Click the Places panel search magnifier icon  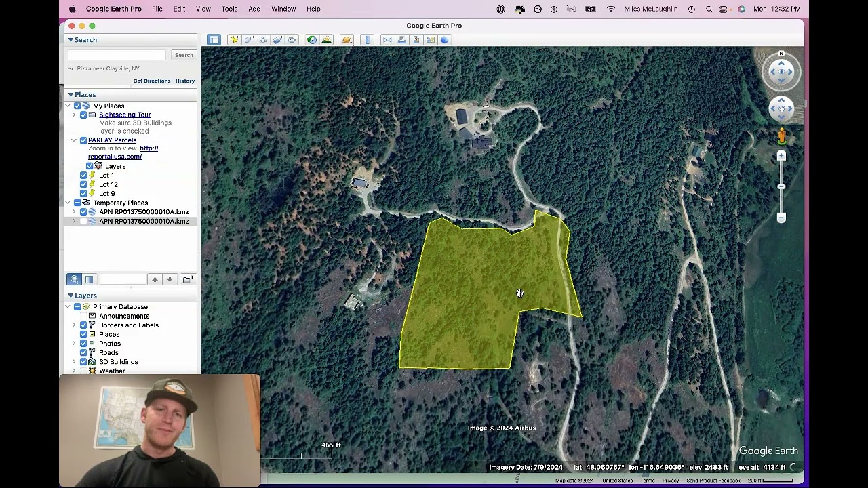pyautogui.click(x=75, y=279)
